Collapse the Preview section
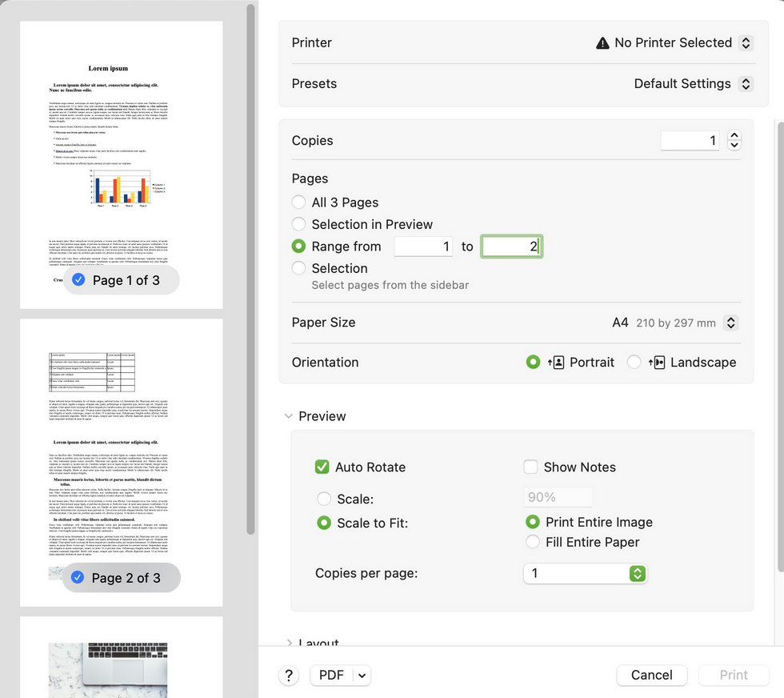The image size is (784, 698). coord(289,415)
